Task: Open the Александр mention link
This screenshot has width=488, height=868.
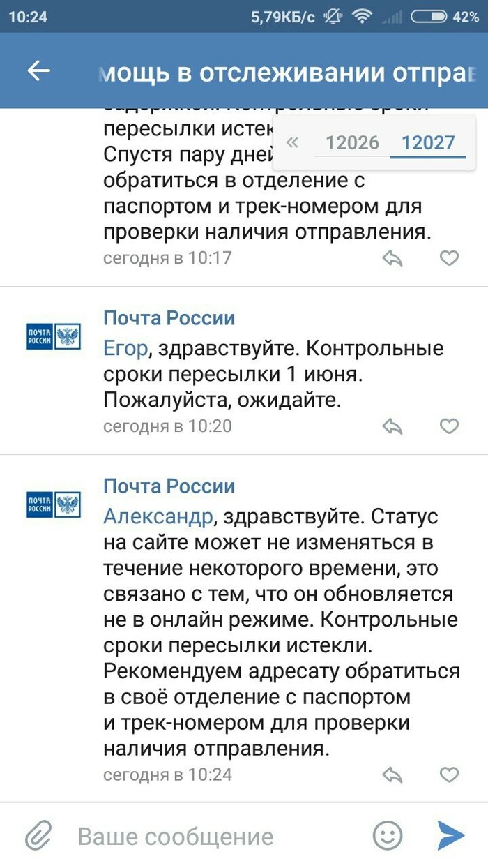Action: pos(158,516)
